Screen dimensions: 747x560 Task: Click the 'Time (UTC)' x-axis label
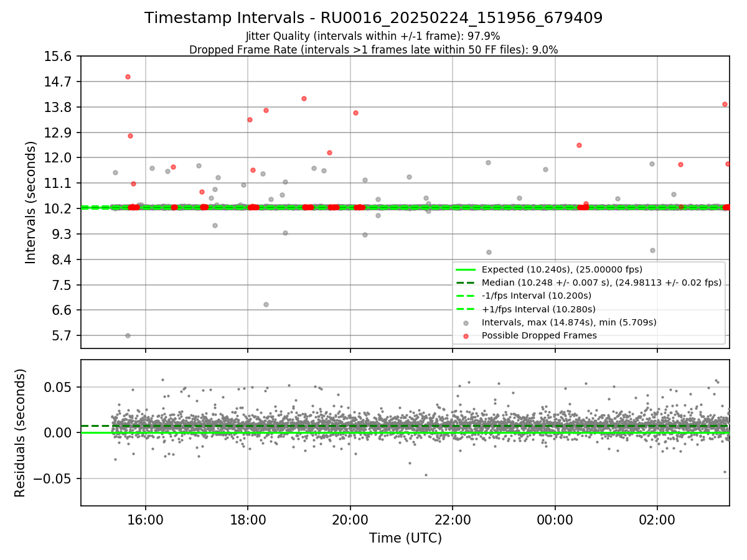[x=405, y=538]
